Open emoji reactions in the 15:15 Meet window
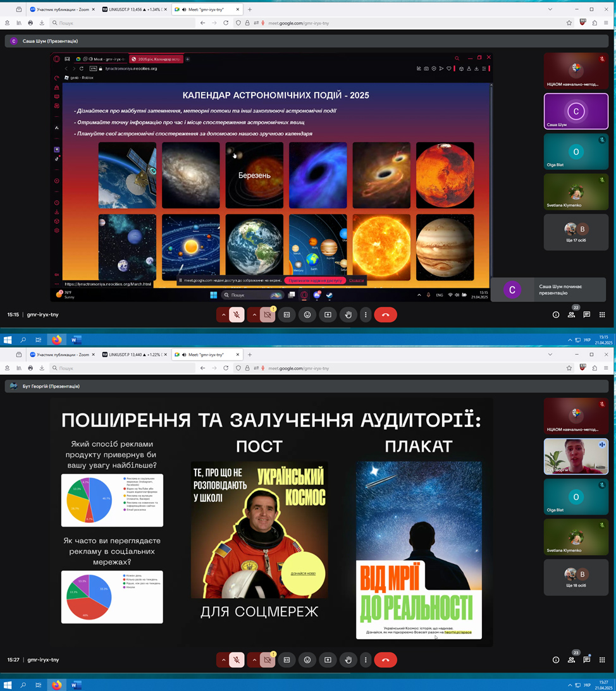 (x=307, y=315)
